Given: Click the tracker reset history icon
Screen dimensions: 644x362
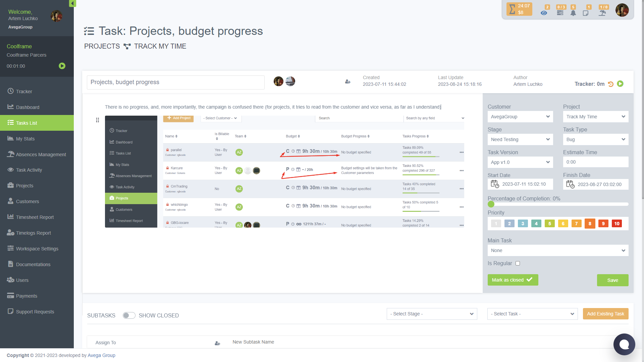Looking at the screenshot, I should [611, 84].
